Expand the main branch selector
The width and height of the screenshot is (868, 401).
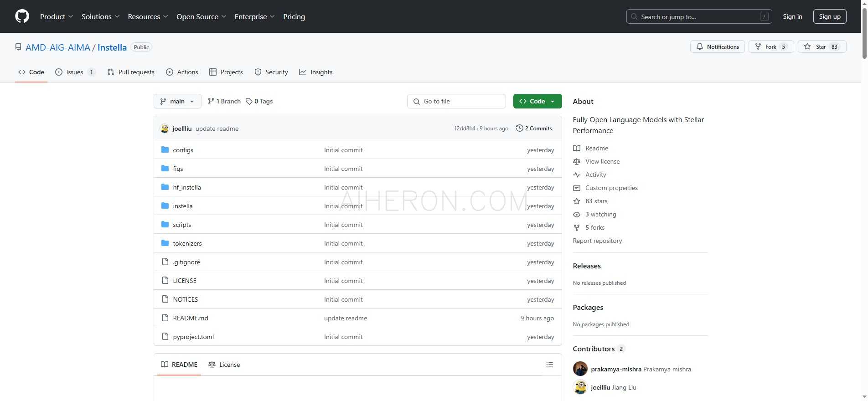[x=177, y=101]
